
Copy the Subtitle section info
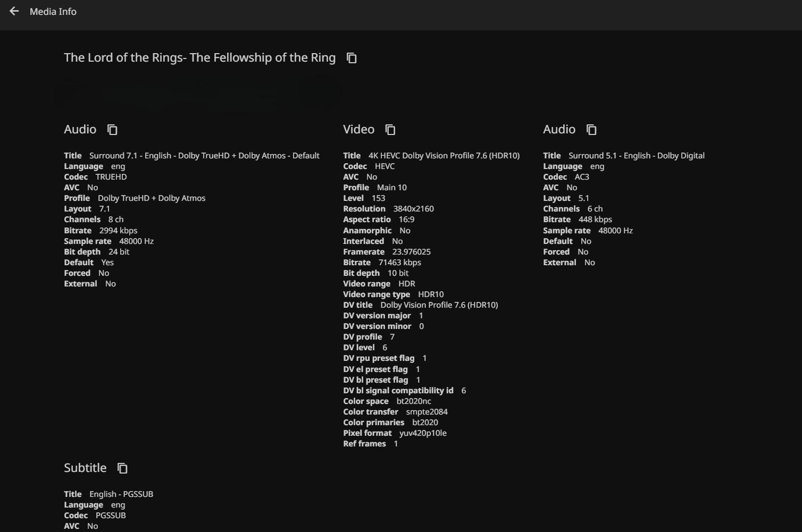tap(122, 468)
